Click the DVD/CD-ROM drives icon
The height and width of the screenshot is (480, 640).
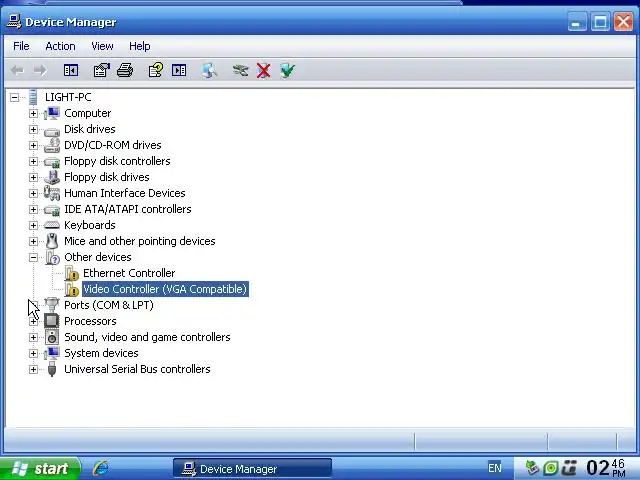pos(52,145)
